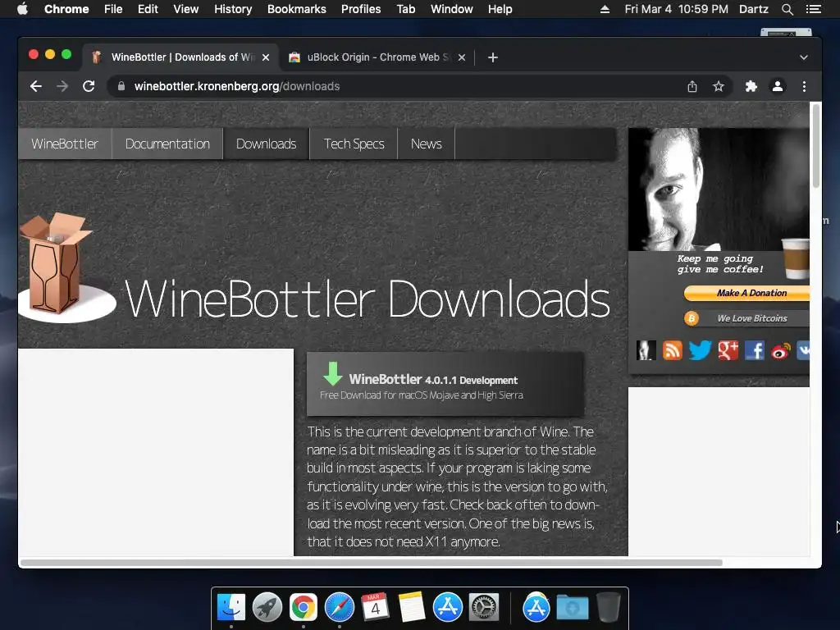The height and width of the screenshot is (630, 840).
Task: Click the Dartz user name in menu bar
Action: coord(754,9)
